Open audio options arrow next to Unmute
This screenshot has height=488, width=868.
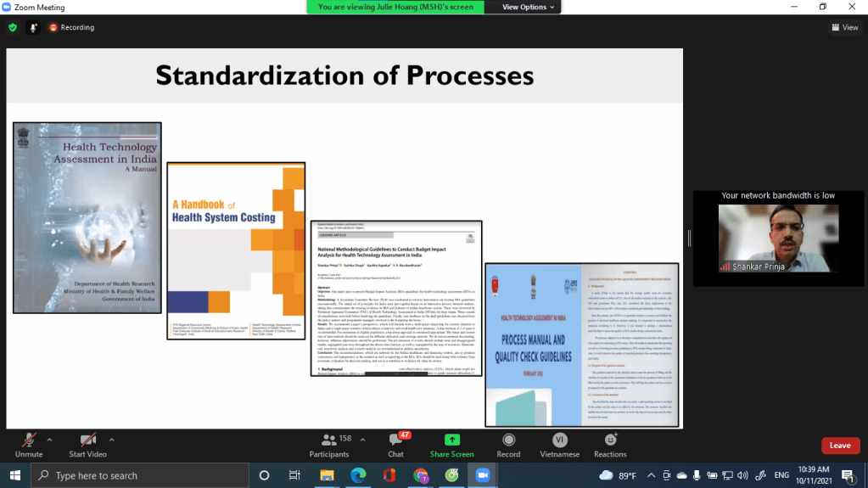click(49, 440)
